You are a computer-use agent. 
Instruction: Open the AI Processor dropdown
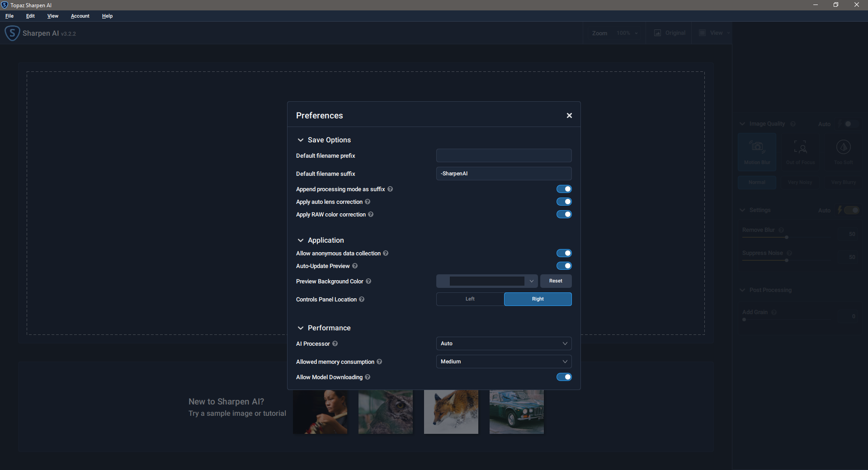click(504, 343)
